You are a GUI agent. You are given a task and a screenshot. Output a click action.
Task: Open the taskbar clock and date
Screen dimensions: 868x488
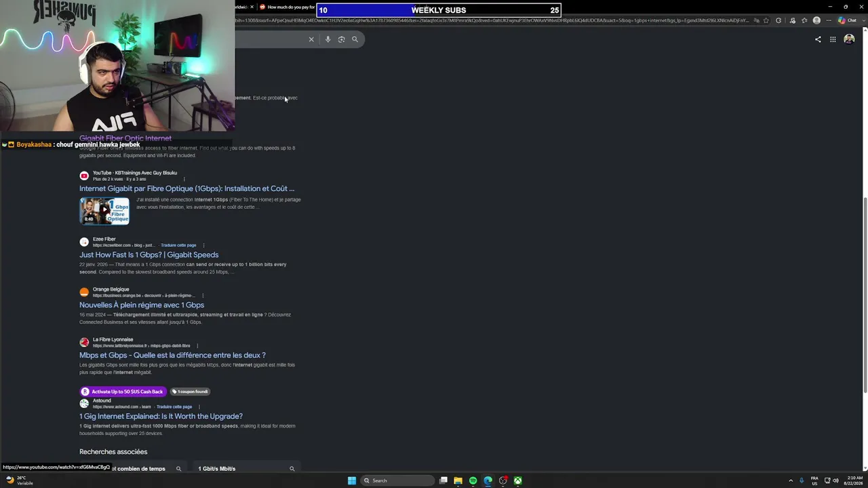854,481
